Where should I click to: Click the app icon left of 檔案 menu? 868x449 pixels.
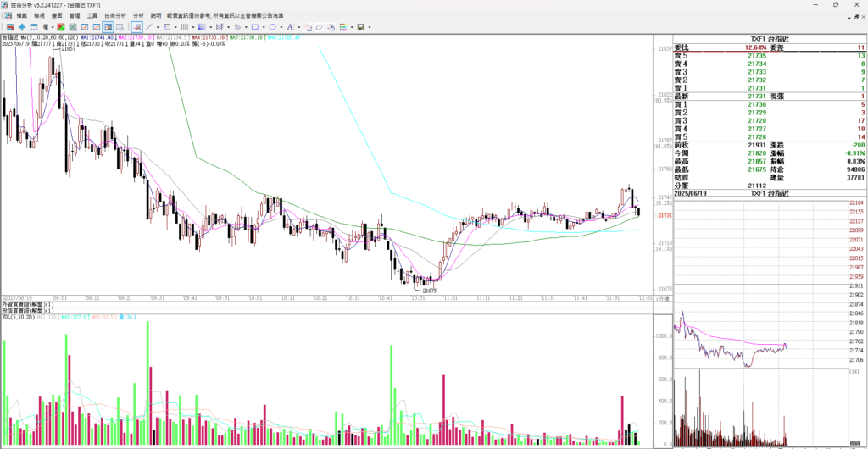pos(8,15)
